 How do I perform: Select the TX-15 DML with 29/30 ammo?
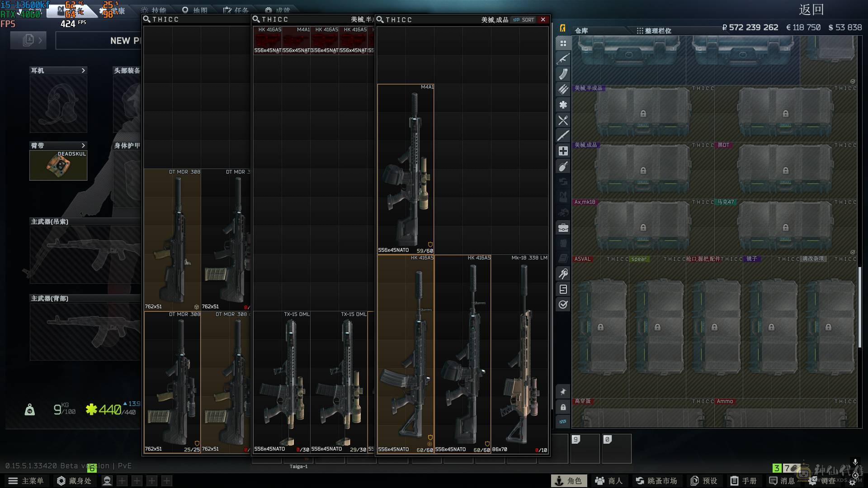coord(339,382)
